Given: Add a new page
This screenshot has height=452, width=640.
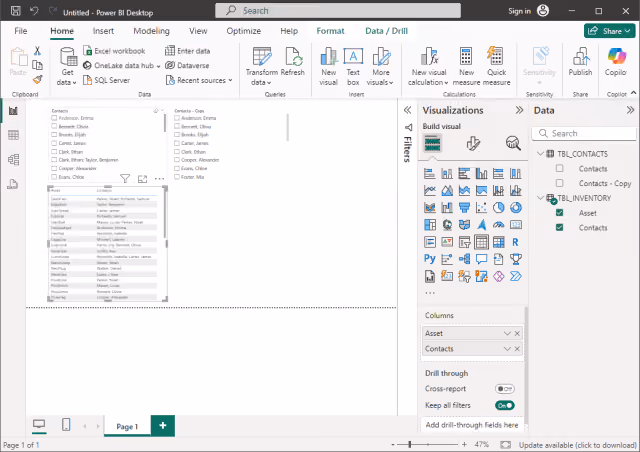Looking at the screenshot, I should coord(163,425).
